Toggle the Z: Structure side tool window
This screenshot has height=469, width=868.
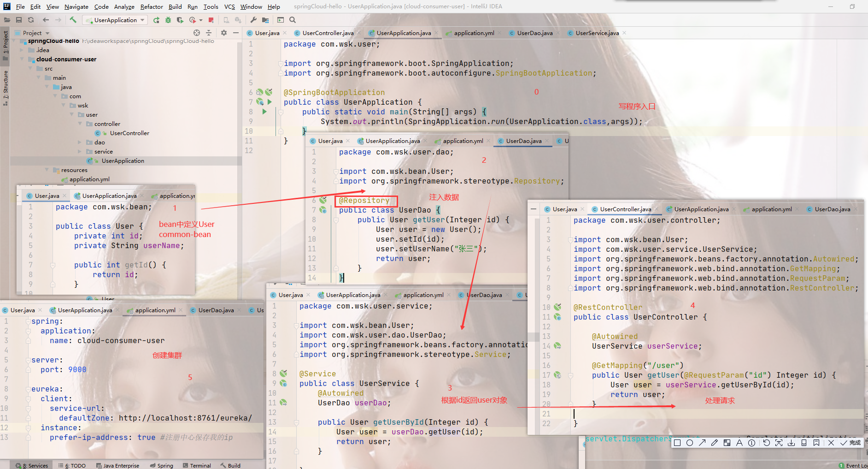(5, 88)
